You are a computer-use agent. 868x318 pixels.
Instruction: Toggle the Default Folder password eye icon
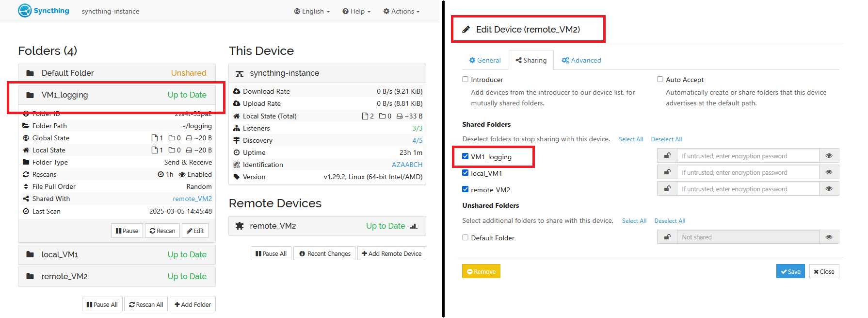829,237
